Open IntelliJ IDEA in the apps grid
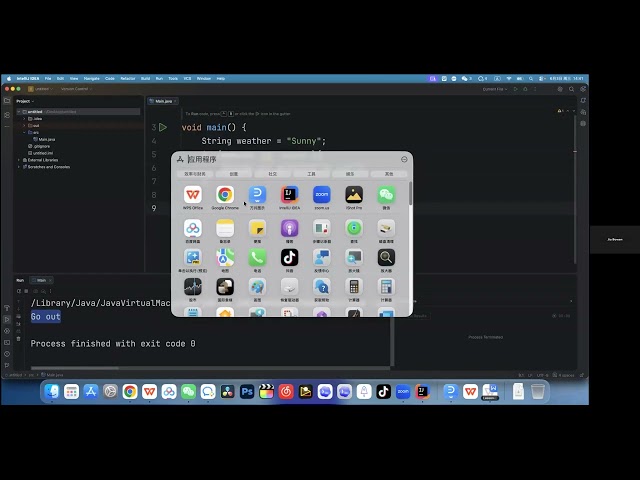The image size is (640, 480). point(289,195)
